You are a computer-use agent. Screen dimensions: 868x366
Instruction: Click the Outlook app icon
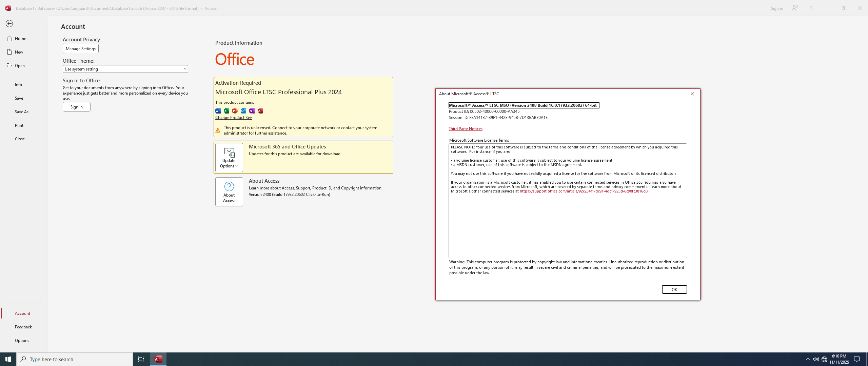point(243,111)
